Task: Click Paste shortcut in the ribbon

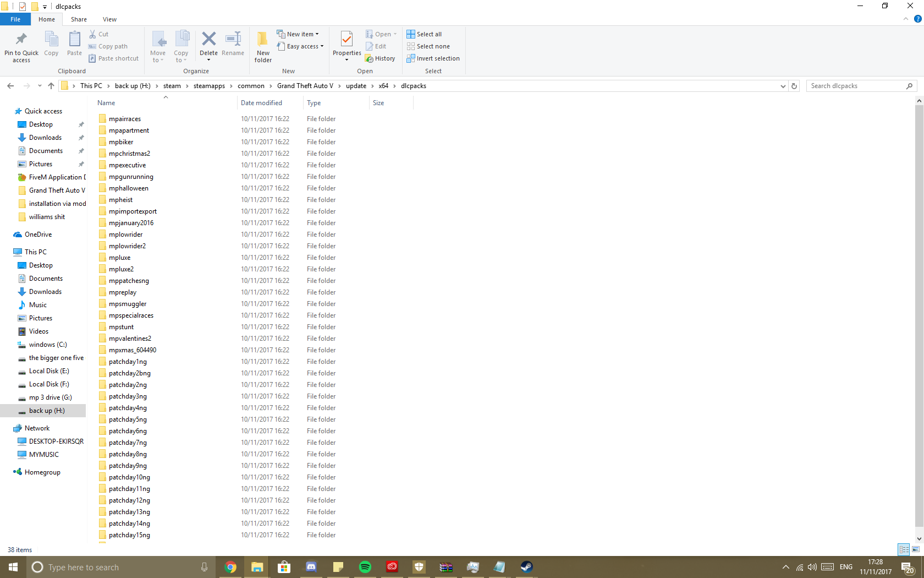Action: 114,58
